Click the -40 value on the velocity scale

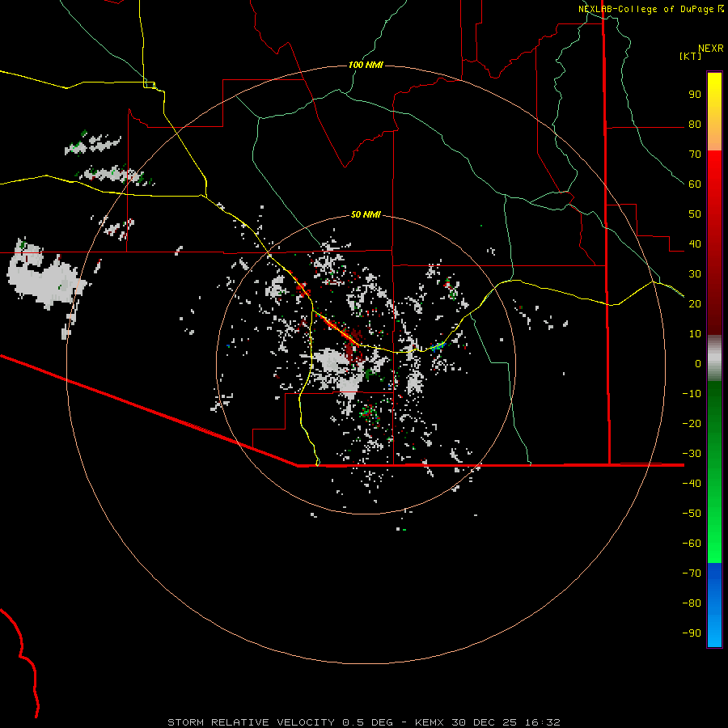click(692, 484)
